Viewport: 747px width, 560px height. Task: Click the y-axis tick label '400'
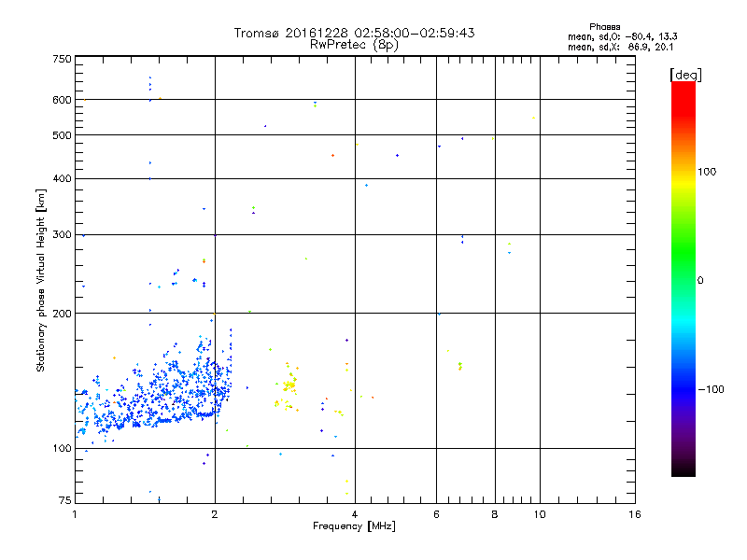62,178
